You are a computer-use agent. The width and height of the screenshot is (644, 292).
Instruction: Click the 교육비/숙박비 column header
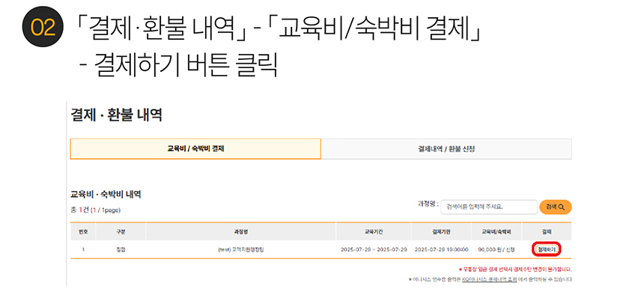click(x=496, y=231)
